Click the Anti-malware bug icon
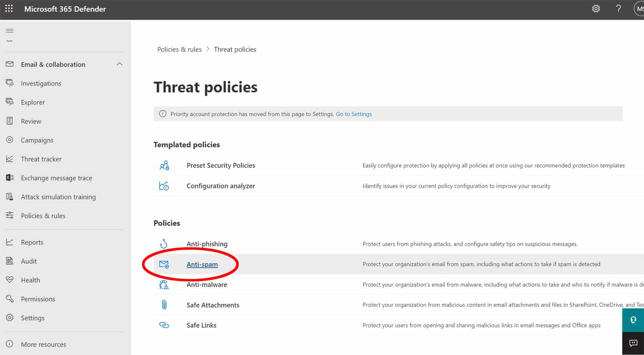 point(164,284)
